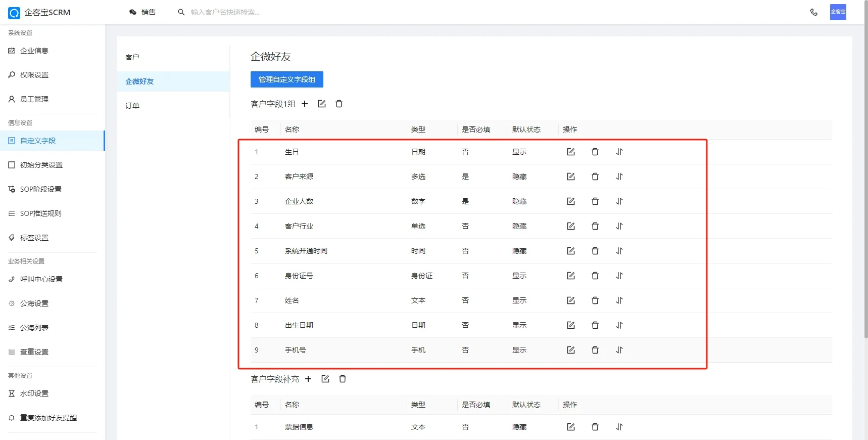Edit the 客户字段1组 group name

pyautogui.click(x=322, y=104)
